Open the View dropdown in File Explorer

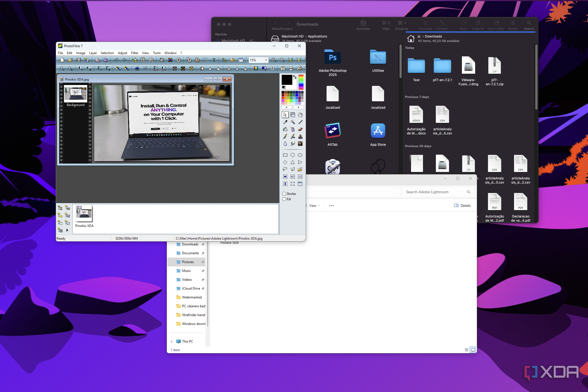point(314,205)
